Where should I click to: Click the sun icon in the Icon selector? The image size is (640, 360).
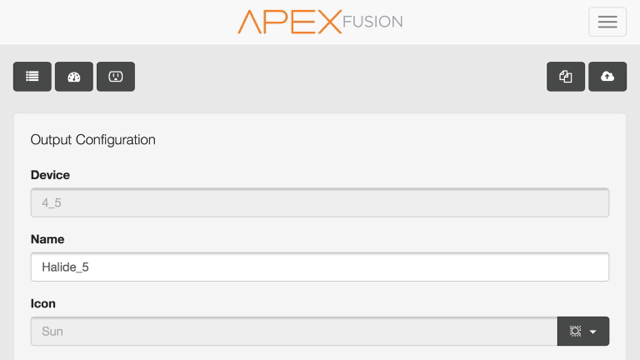[576, 331]
